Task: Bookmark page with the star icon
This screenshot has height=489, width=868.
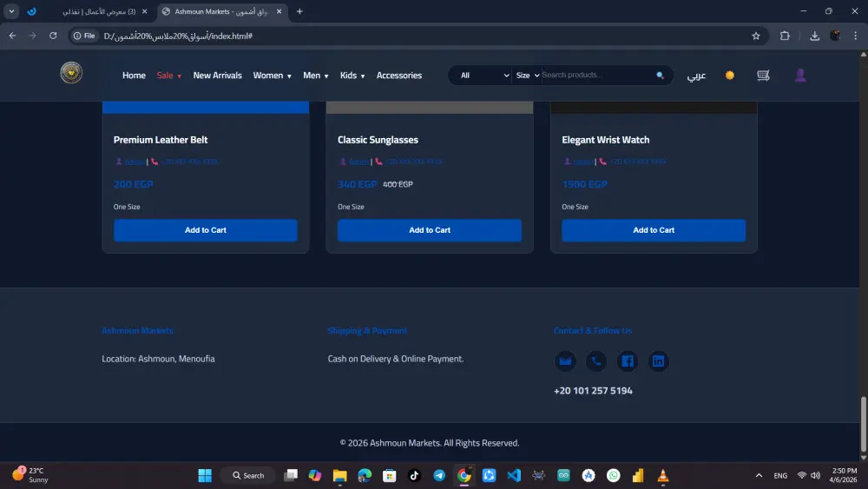Action: pyautogui.click(x=756, y=36)
